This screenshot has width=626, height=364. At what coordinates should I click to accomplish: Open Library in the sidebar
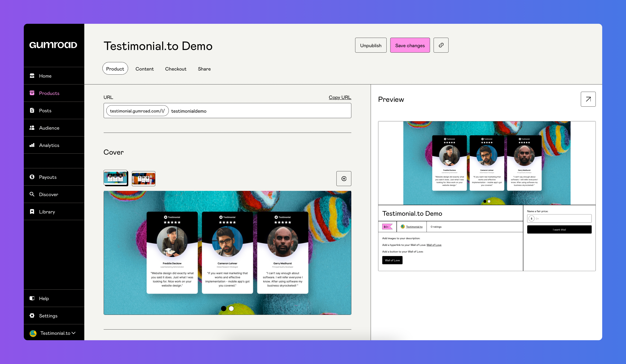tap(54, 212)
